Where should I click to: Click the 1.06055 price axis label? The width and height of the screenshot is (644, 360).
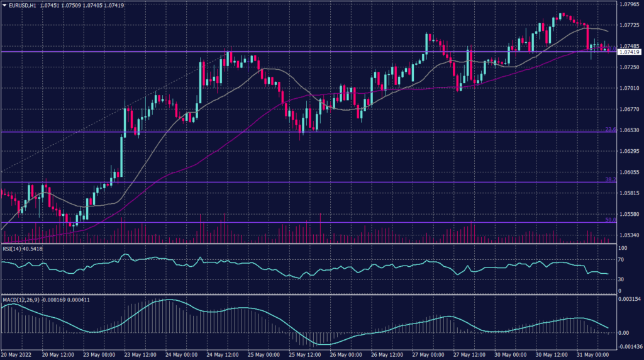pos(629,172)
